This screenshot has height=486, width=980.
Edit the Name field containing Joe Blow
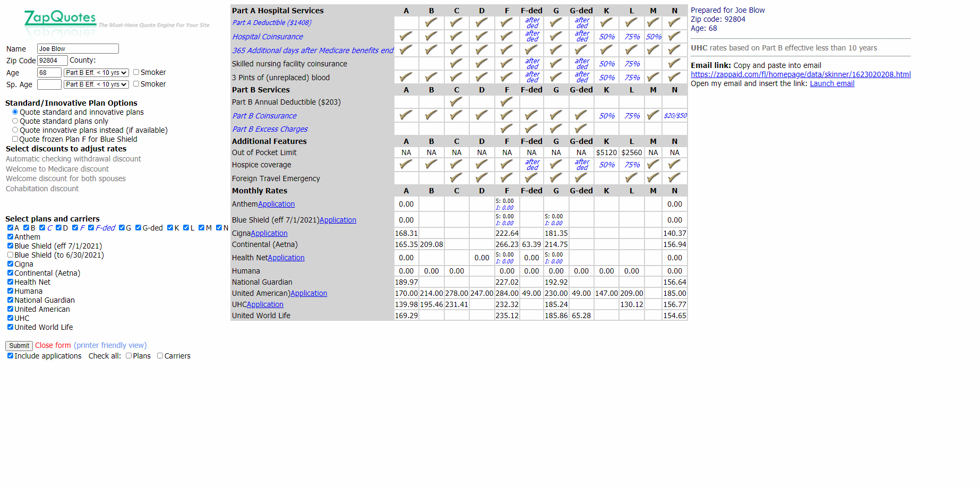(78, 49)
